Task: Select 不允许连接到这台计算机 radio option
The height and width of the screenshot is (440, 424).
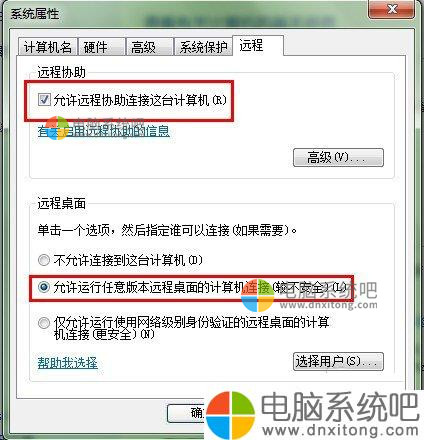Action: coord(44,260)
